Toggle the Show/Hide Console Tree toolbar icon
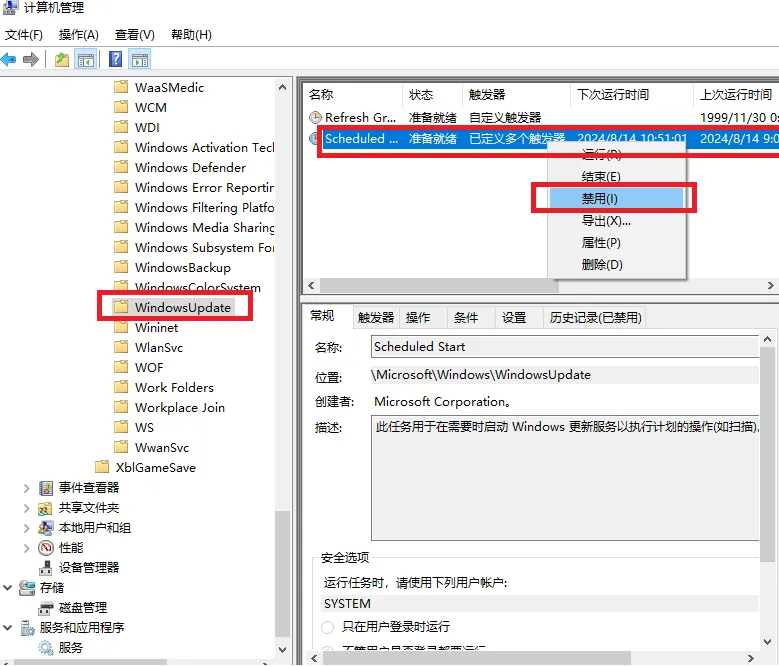The height and width of the screenshot is (666, 779). [x=86, y=59]
